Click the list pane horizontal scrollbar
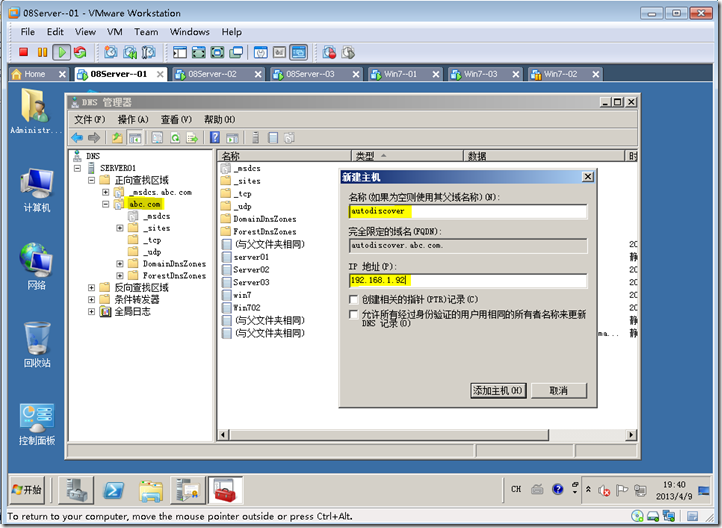Viewport: 722px width, 528px height. (x=389, y=435)
